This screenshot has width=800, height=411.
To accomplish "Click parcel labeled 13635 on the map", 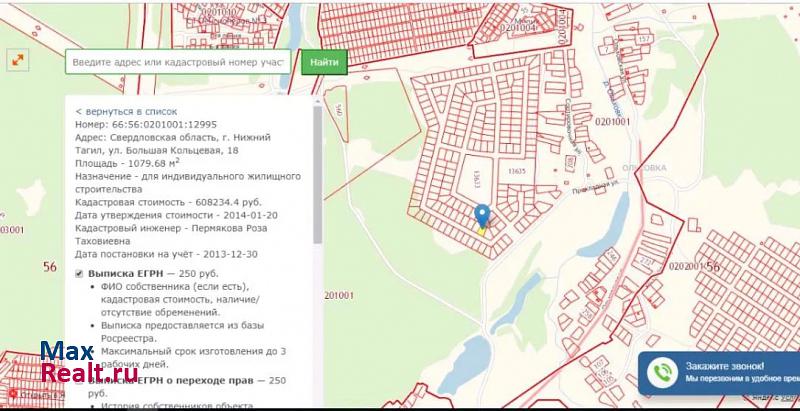I will pyautogui.click(x=516, y=171).
